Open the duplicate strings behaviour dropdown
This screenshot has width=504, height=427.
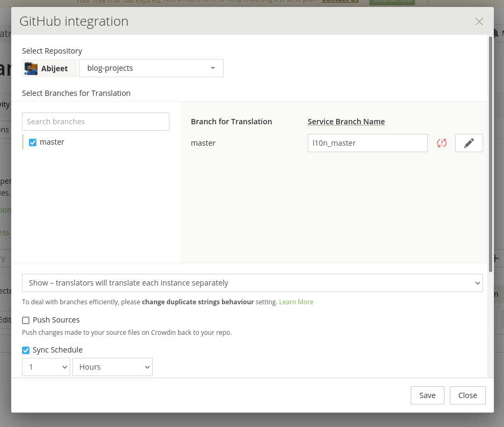253,283
